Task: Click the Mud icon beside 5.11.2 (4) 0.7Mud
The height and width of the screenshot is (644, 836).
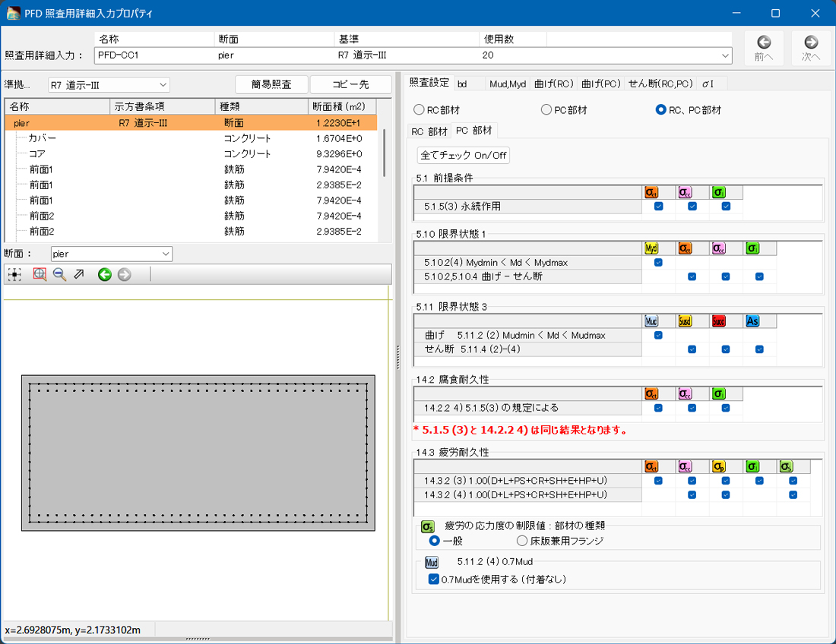Action: 432,563
